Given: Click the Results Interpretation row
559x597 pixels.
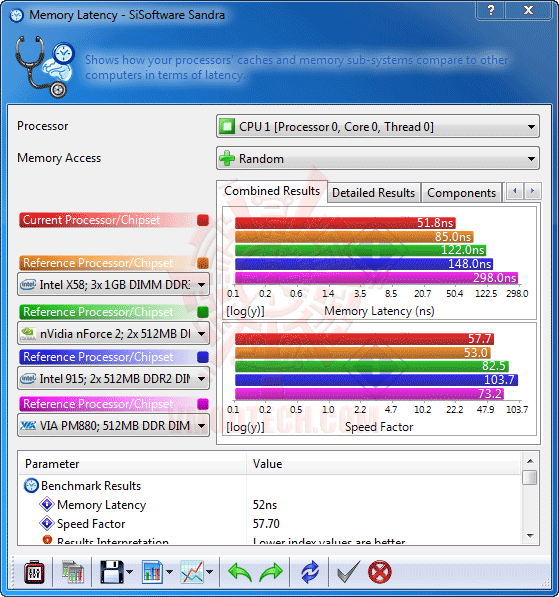Looking at the screenshot, I should coord(270,540).
